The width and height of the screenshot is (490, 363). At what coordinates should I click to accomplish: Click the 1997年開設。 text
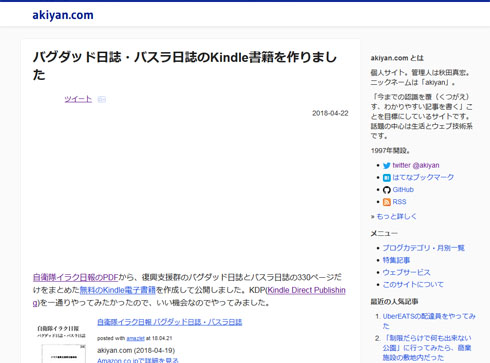tap(390, 151)
